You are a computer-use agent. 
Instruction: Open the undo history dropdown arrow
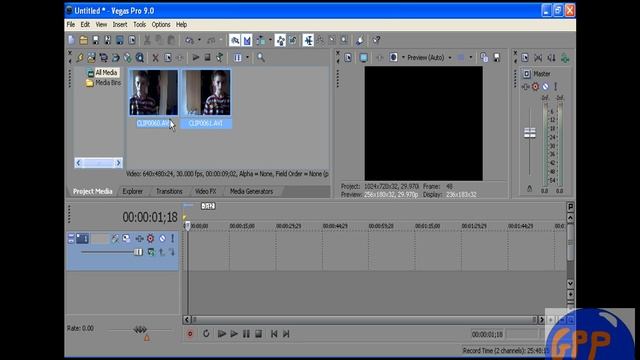(x=199, y=40)
